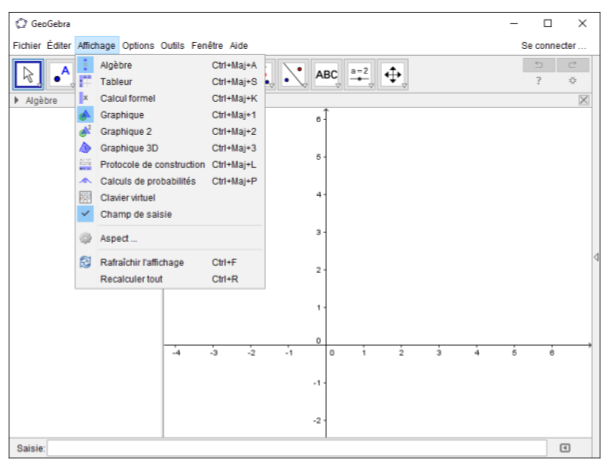Click the Graphique 3D icon
610x469 pixels.
click(x=85, y=148)
